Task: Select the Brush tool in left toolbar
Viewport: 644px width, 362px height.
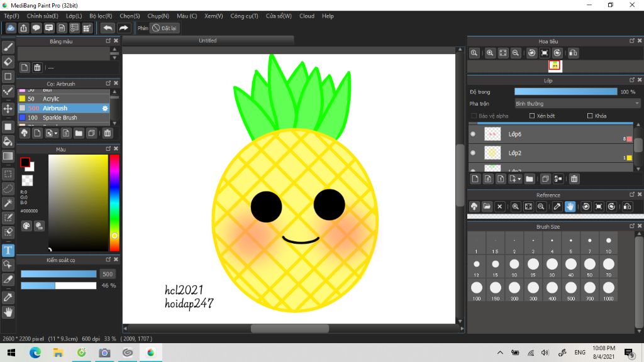Action: click(8, 47)
